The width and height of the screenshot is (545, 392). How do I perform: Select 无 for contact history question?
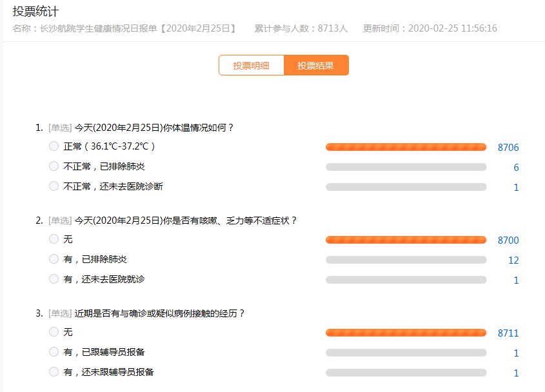coord(54,332)
